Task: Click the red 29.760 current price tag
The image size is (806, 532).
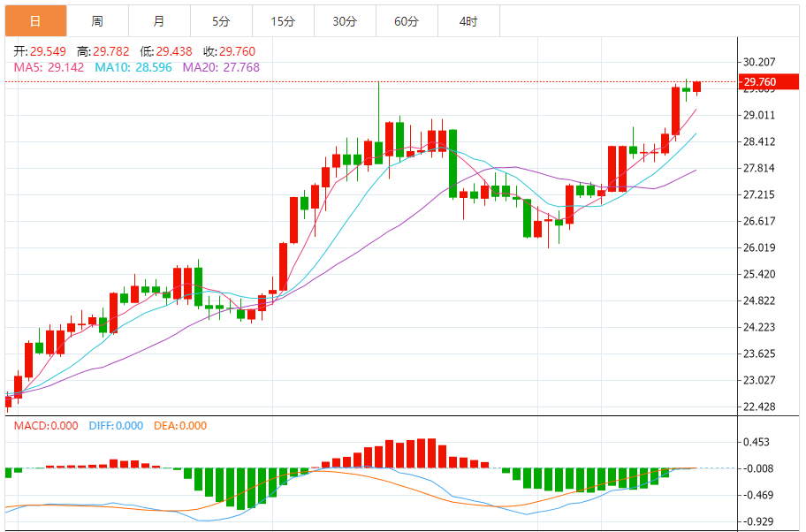Action: pos(769,81)
